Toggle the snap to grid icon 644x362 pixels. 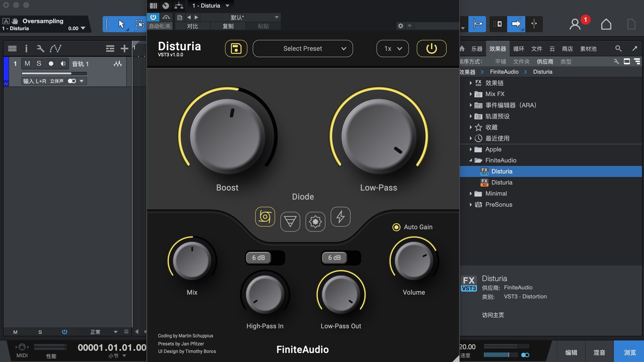(x=477, y=24)
